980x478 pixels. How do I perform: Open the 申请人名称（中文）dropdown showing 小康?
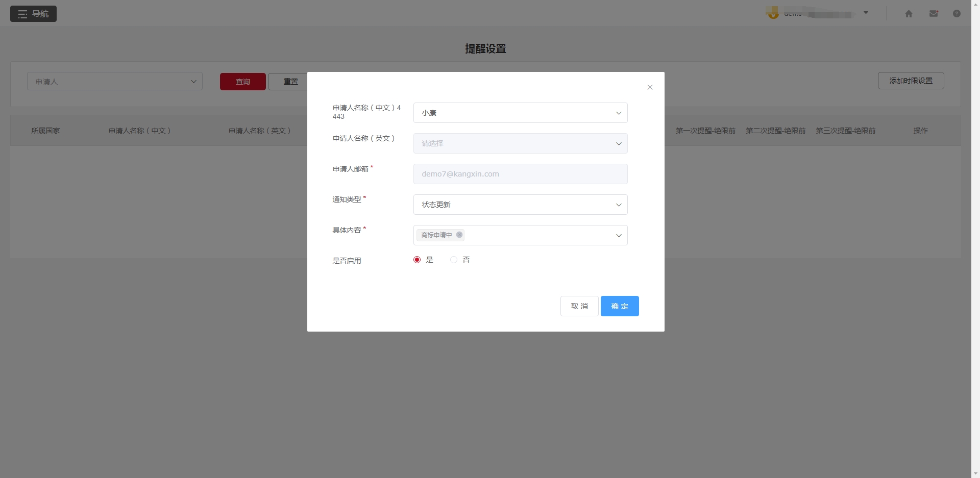(x=520, y=113)
